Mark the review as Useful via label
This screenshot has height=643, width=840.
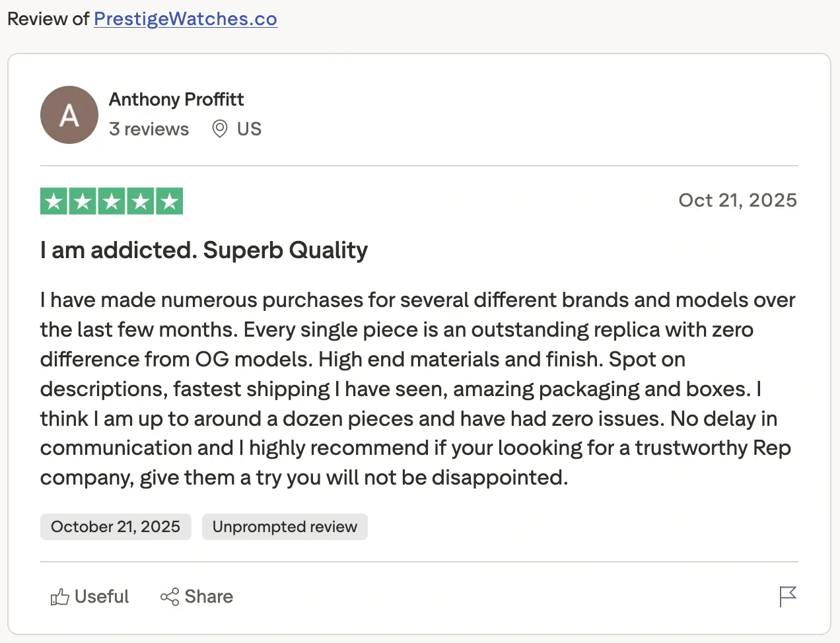[x=102, y=597]
